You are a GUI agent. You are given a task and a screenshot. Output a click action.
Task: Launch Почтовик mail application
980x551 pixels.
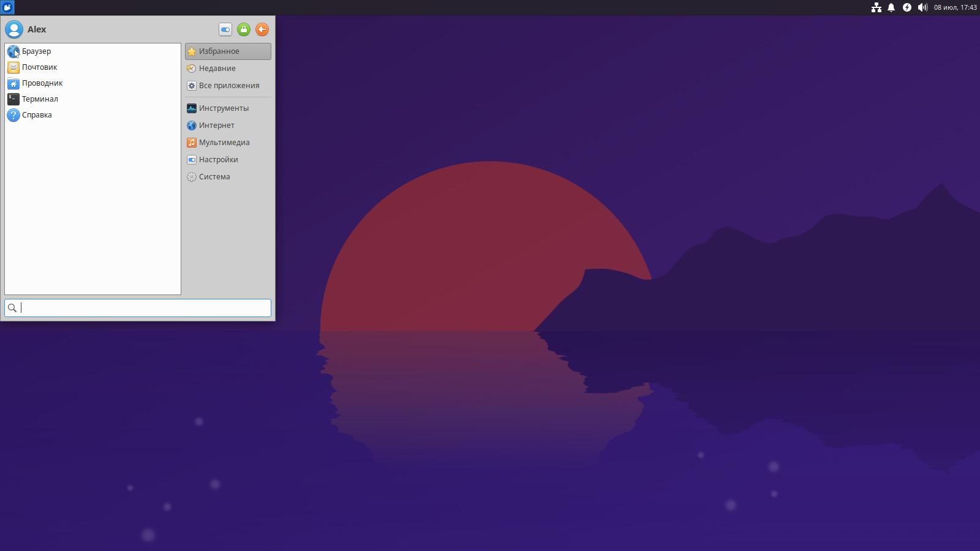click(x=92, y=67)
